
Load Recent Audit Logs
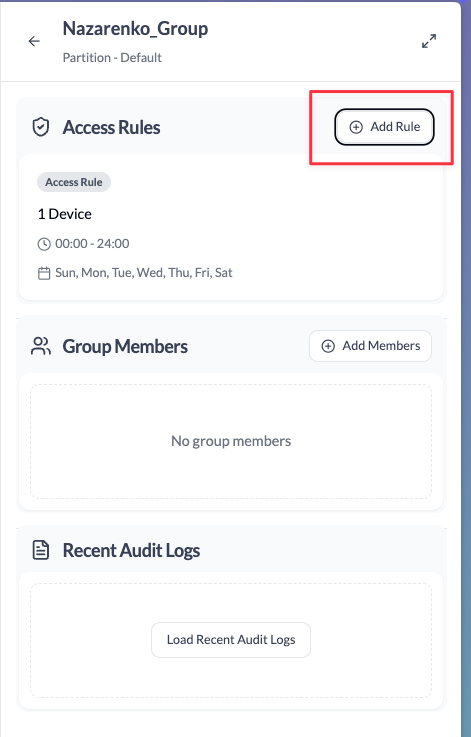(231, 640)
